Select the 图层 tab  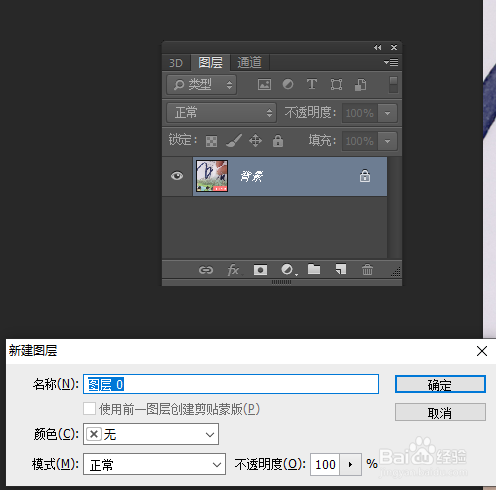[210, 62]
